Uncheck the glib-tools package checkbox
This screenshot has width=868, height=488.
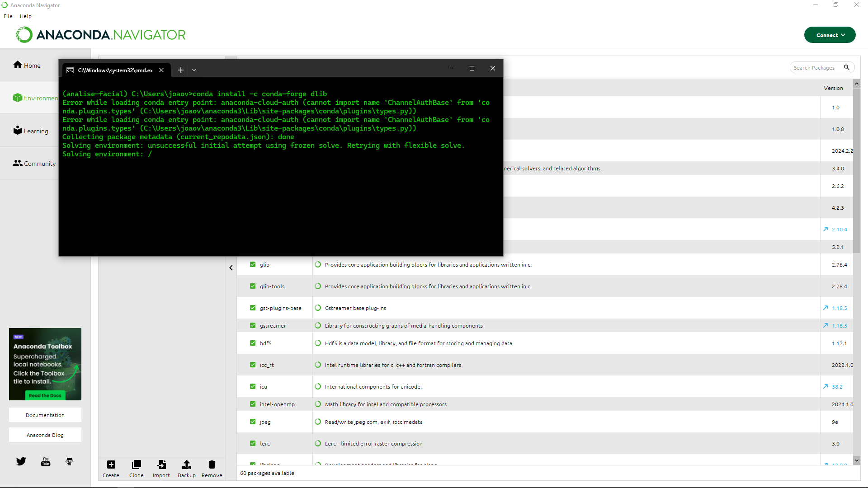pos(253,286)
